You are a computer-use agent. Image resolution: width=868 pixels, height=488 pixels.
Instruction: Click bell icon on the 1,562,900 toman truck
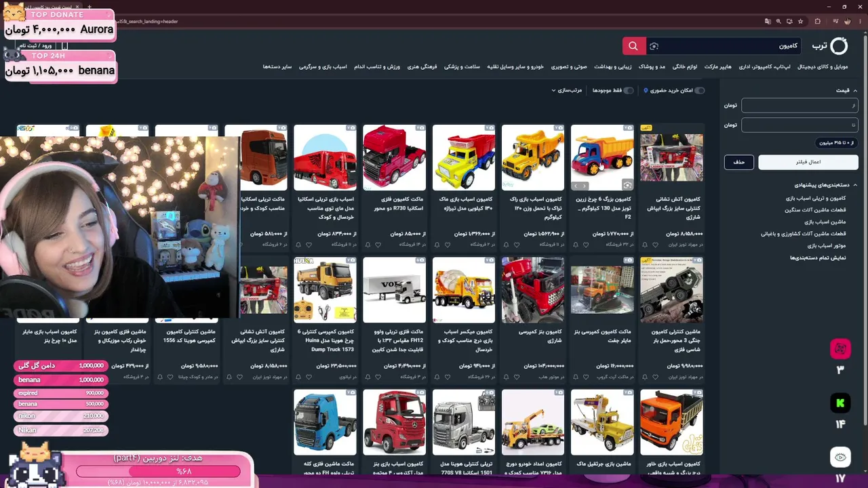pyautogui.click(x=506, y=245)
